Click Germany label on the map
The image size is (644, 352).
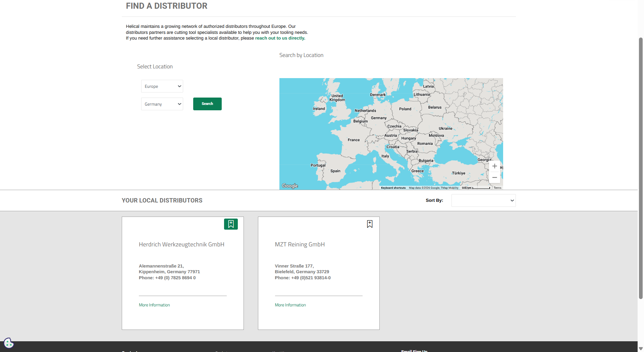click(379, 118)
